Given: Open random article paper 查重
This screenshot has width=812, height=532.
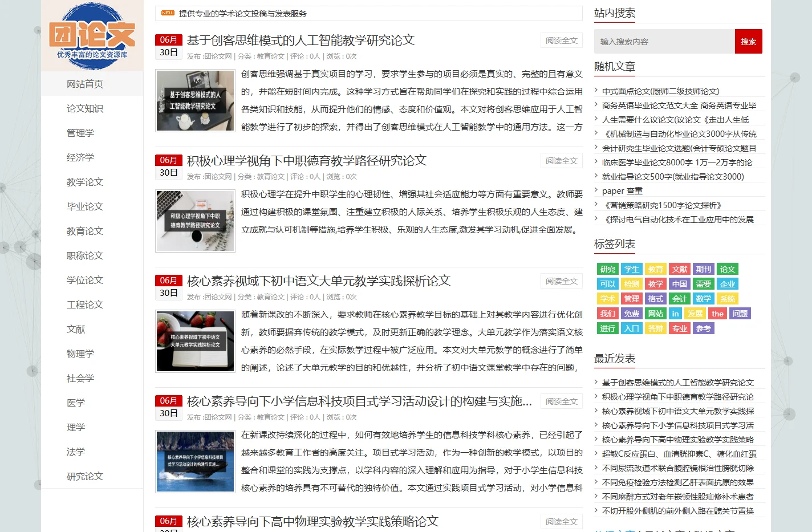Looking at the screenshot, I should (622, 191).
